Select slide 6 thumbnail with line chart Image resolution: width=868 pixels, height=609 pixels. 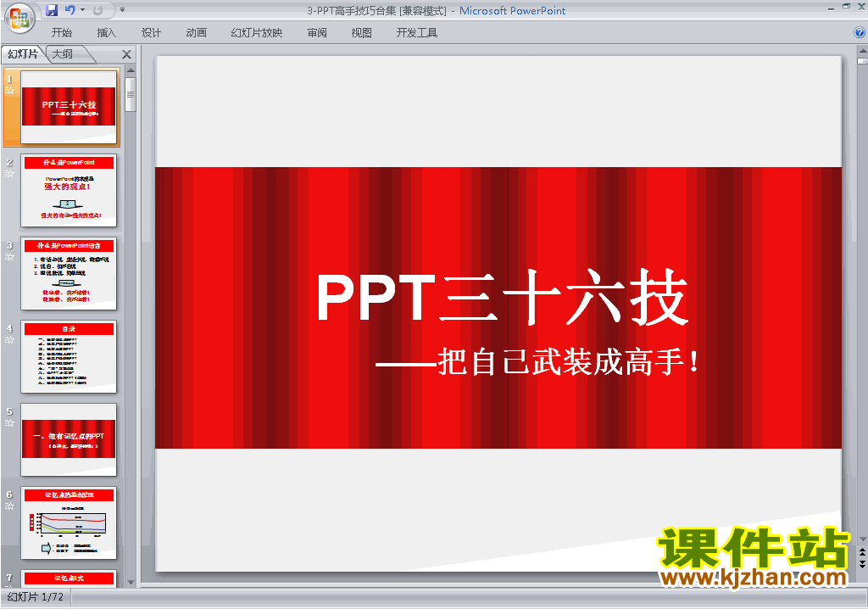point(69,522)
